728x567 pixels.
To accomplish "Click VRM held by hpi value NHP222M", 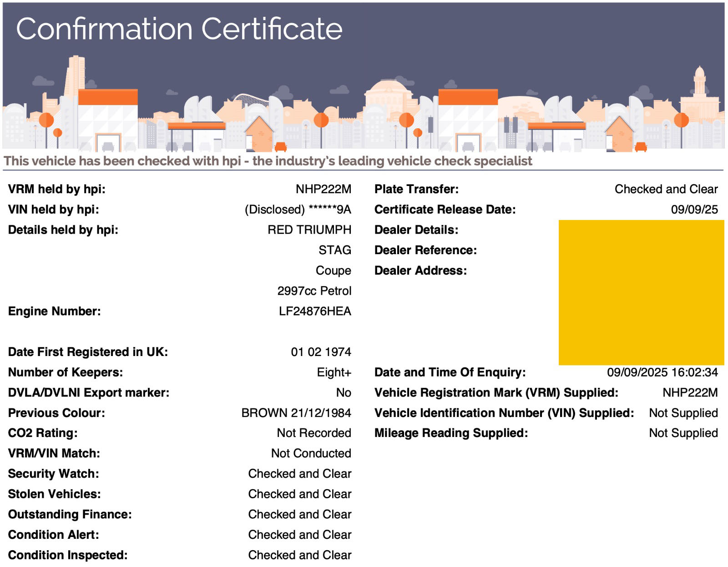I will [x=324, y=189].
